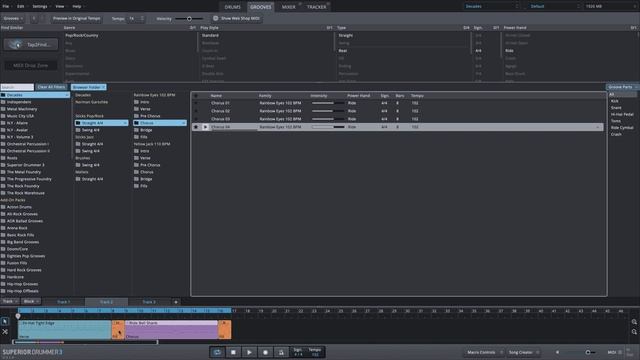640x360 pixels.
Task: Click the Record transport button
Action: tap(265, 352)
